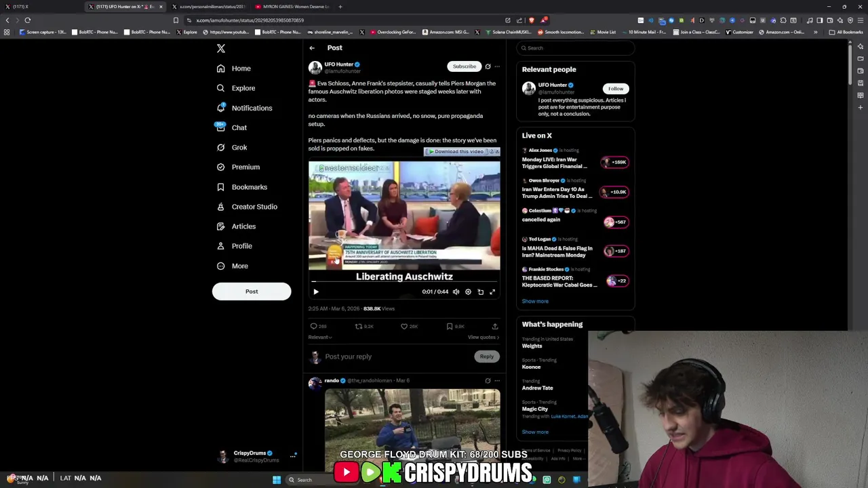The image size is (868, 488).
Task: Open Grok from sidebar
Action: [x=231, y=147]
